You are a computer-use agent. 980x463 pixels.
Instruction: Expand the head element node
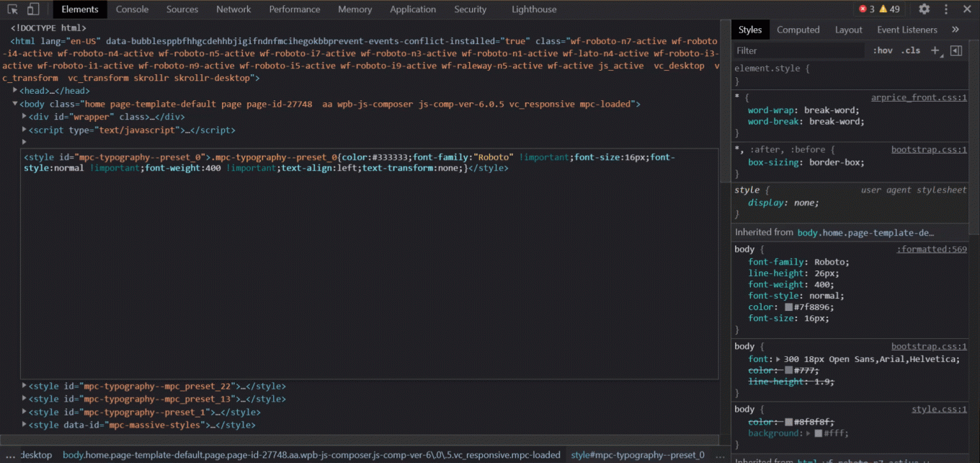14,90
